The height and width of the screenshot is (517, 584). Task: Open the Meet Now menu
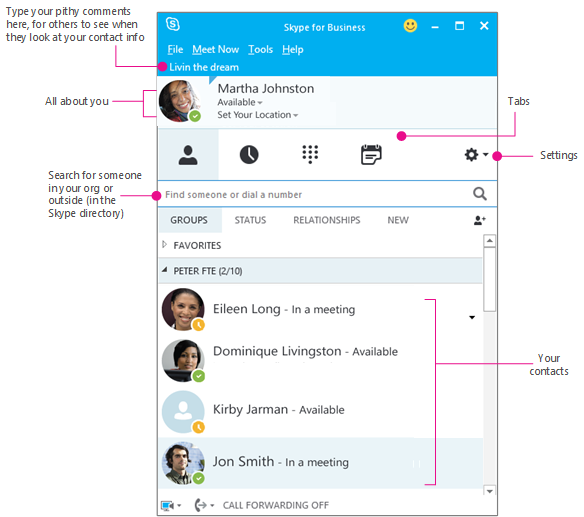point(216,49)
